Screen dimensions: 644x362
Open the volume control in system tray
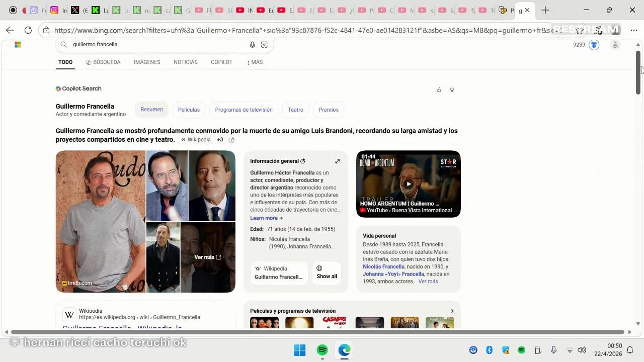pyautogui.click(x=582, y=350)
